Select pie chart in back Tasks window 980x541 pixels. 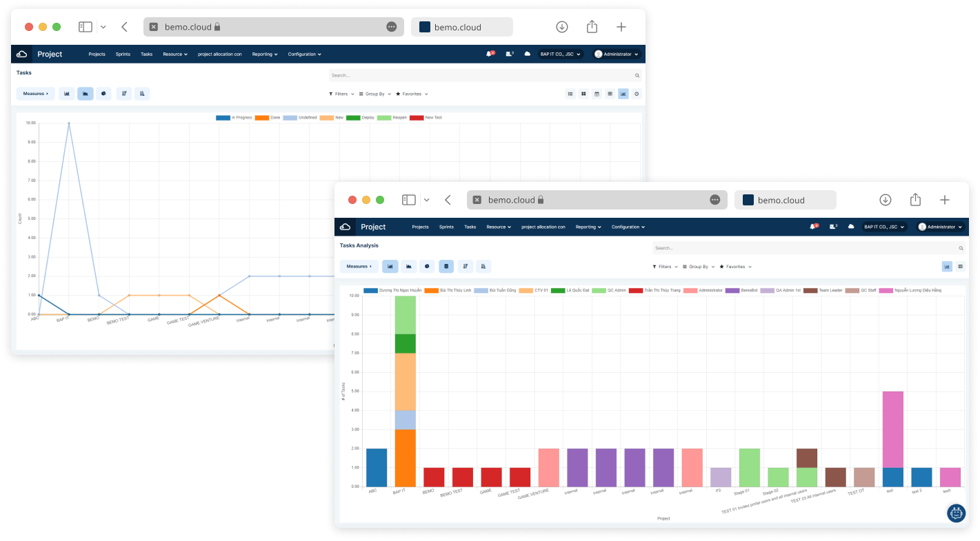103,94
